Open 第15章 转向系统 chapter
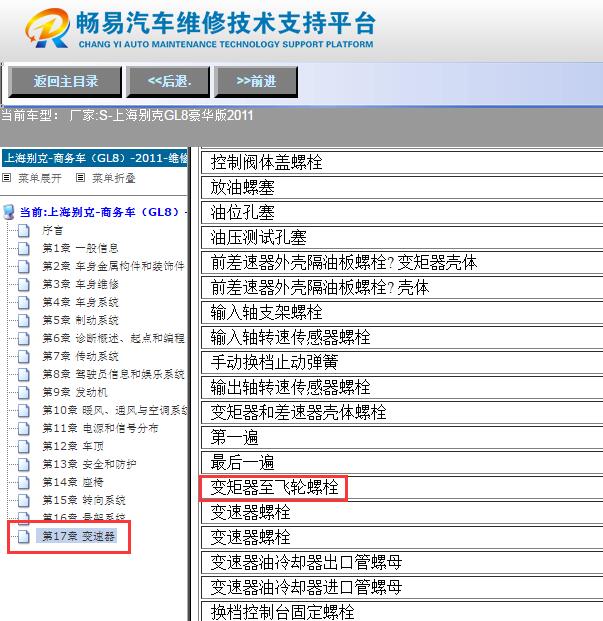603x621 pixels. click(x=84, y=500)
